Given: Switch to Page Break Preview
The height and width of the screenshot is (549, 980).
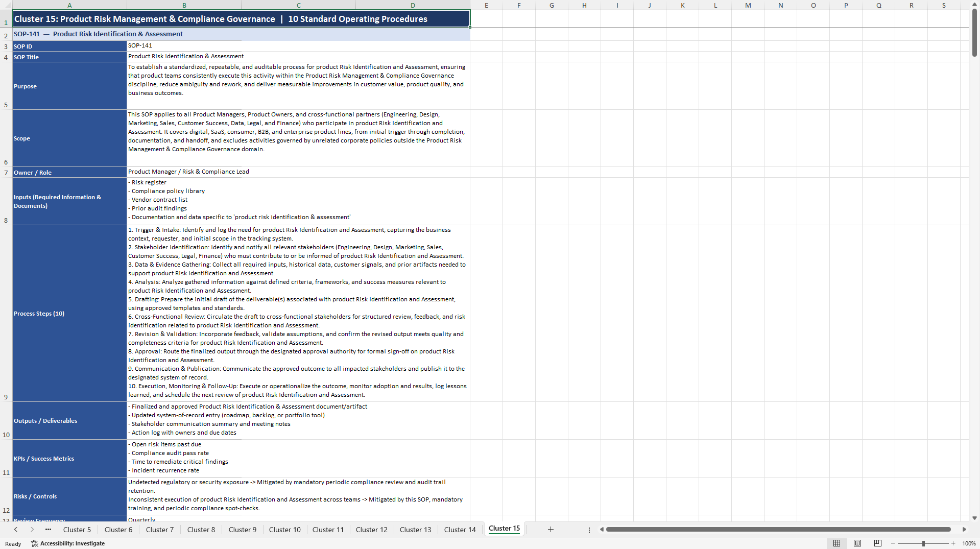Looking at the screenshot, I should (877, 543).
